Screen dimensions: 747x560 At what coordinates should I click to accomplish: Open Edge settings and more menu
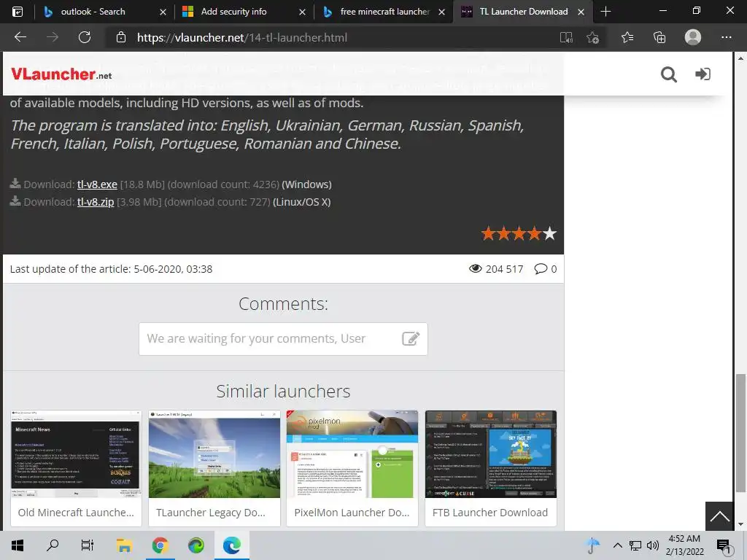[x=726, y=37]
